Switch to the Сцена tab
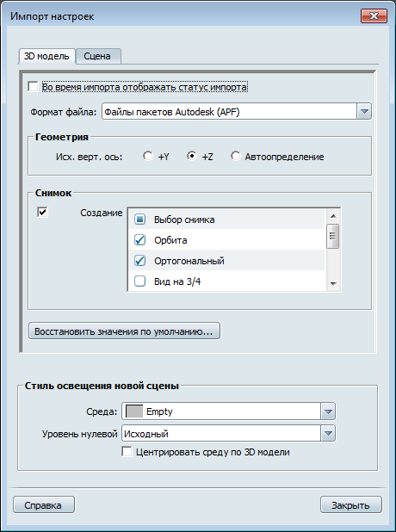The width and height of the screenshot is (396, 532). (x=97, y=56)
